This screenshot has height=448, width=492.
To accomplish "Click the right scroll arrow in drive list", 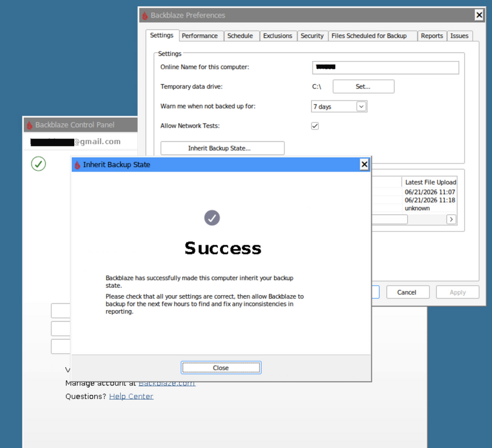I will [451, 219].
